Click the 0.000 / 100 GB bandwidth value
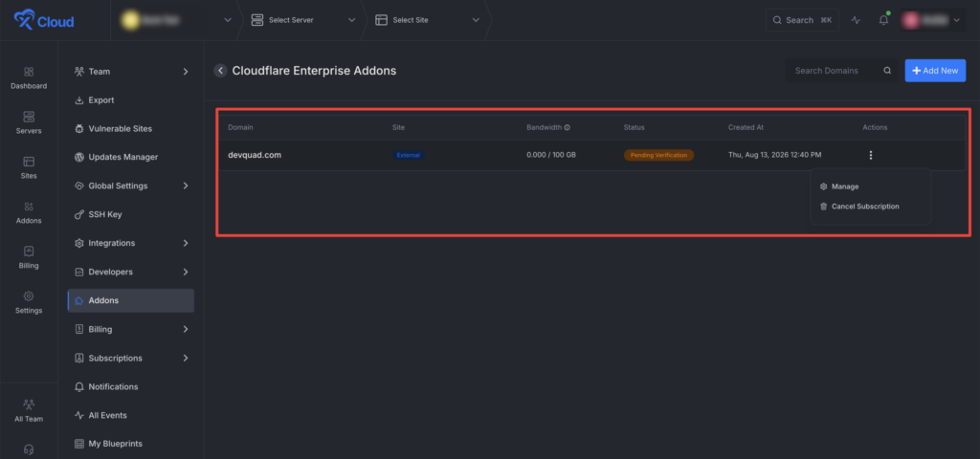The width and height of the screenshot is (980, 459). point(551,155)
